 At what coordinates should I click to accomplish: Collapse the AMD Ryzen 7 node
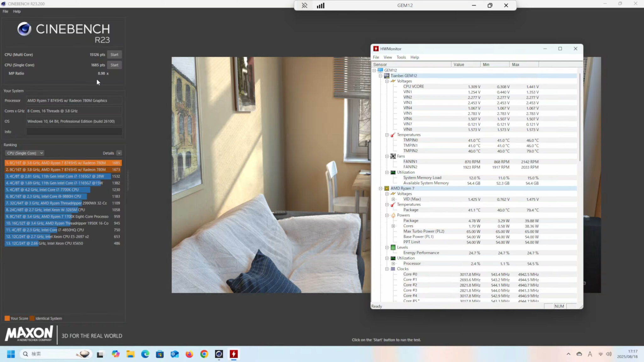tap(380, 189)
